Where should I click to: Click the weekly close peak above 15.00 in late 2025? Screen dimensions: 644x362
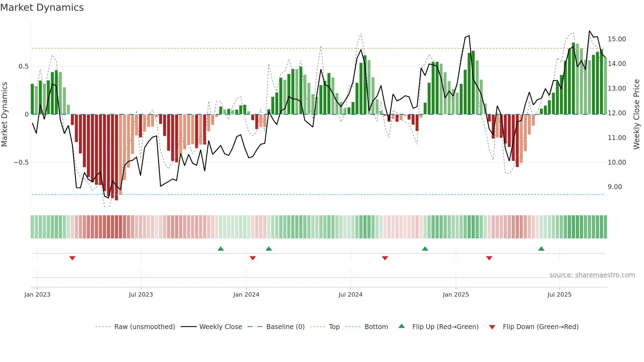pyautogui.click(x=590, y=31)
